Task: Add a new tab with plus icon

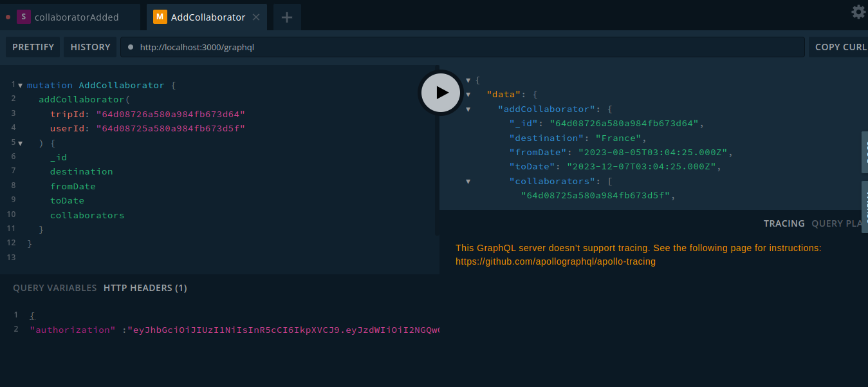Action: coord(287,17)
